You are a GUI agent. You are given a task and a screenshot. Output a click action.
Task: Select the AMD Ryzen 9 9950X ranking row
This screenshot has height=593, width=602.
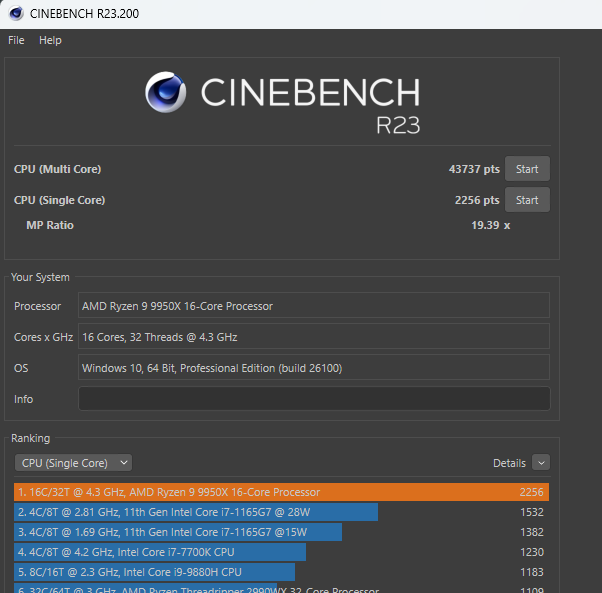pos(281,492)
